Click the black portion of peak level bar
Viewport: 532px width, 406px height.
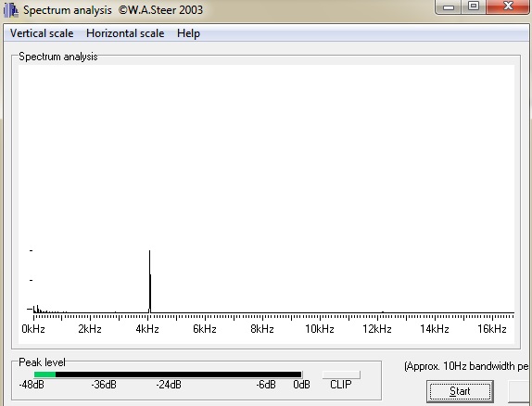[179, 374]
